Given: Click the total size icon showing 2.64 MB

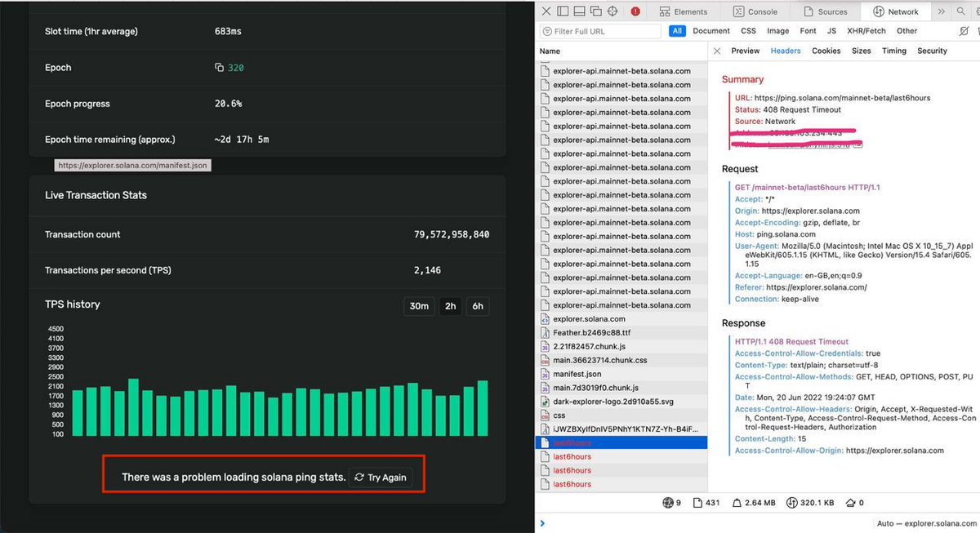Looking at the screenshot, I should tap(736, 503).
